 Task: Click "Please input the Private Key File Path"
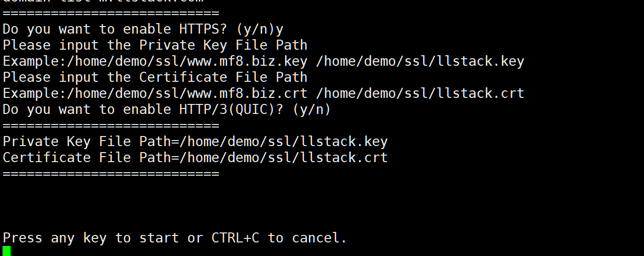[x=155, y=45]
